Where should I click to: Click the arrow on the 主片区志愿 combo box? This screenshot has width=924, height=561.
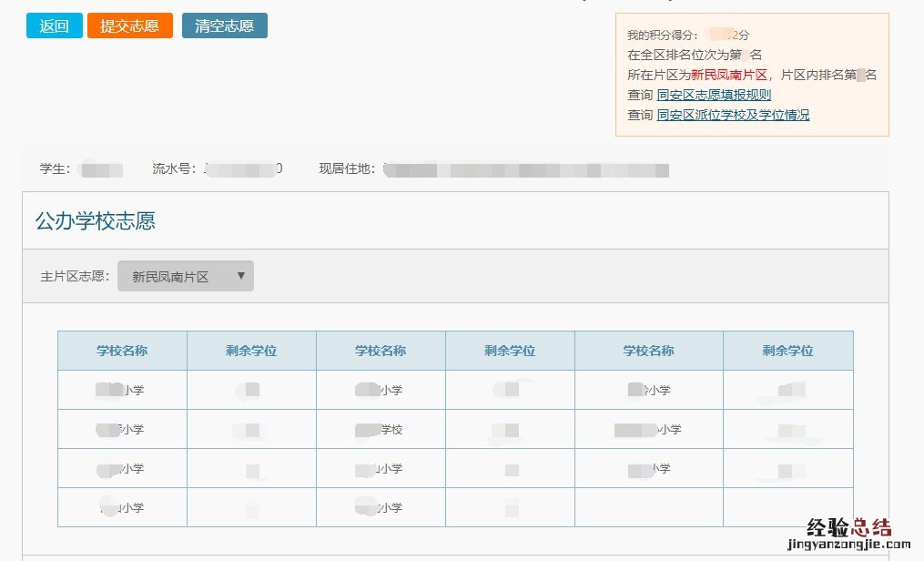pyautogui.click(x=241, y=276)
